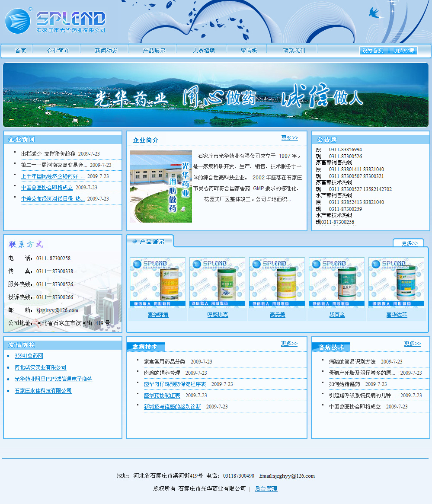Click the 投诉热线 number 0311—87300266
The width and height of the screenshot is (432, 504).
click(54, 297)
